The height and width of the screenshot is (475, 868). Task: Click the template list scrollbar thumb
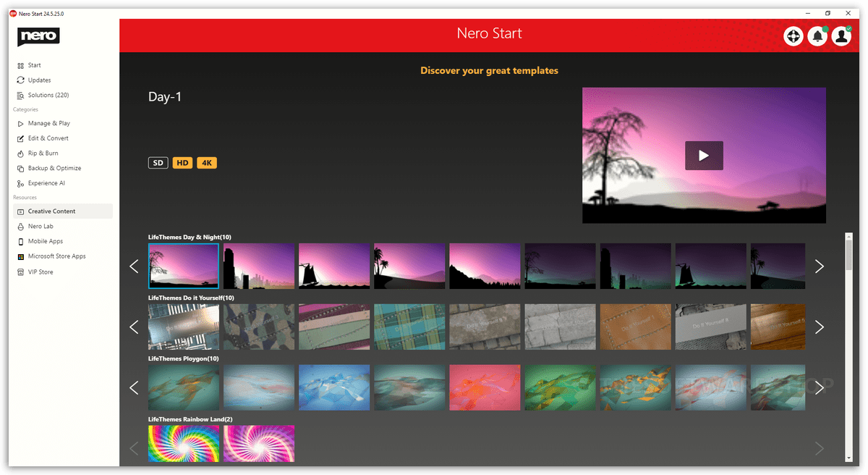tap(849, 255)
